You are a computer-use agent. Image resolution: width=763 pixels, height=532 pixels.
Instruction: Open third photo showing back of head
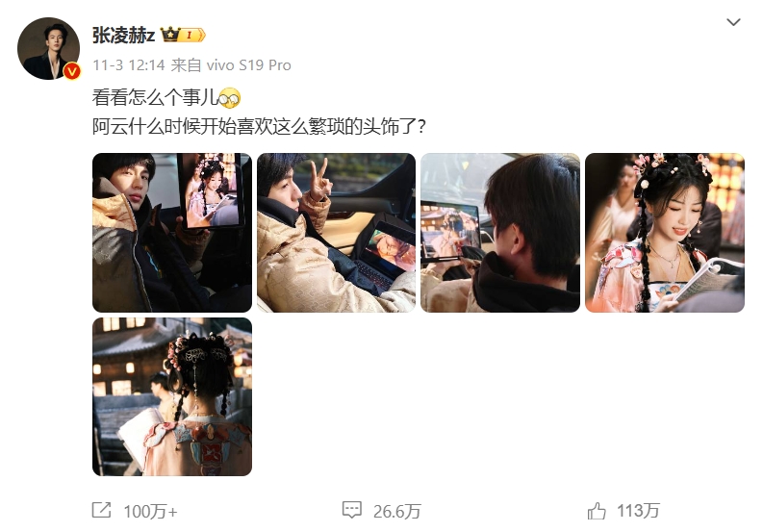pos(500,233)
